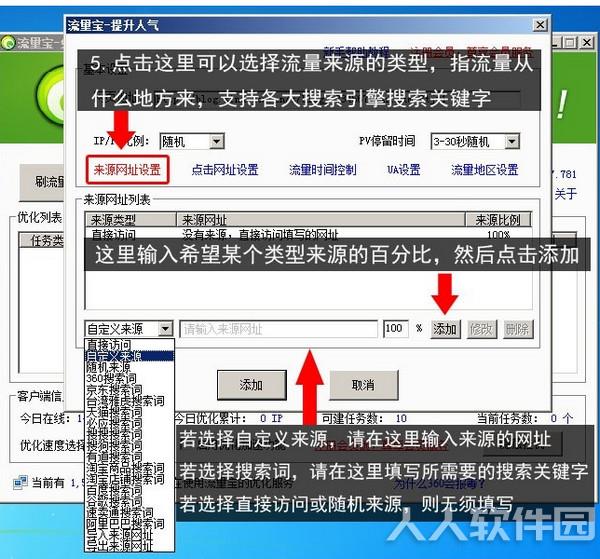
Task: Choose 随机来源 from the dropdown list
Action: tap(130, 367)
